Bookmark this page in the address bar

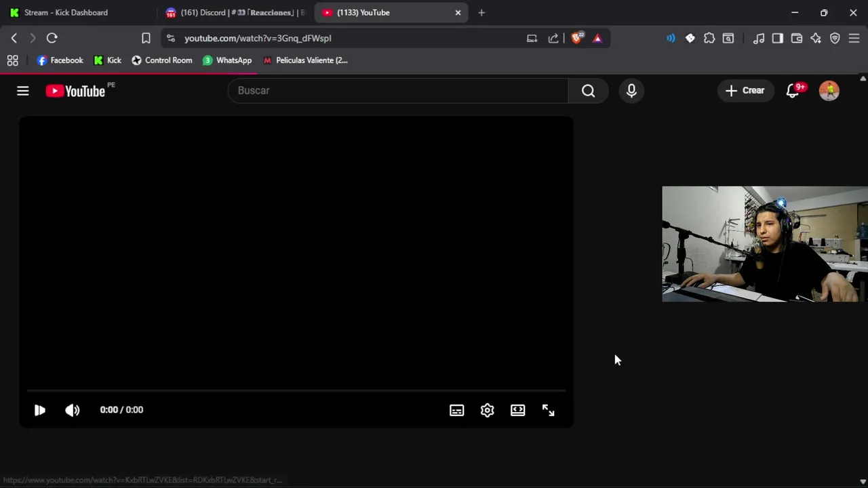146,38
